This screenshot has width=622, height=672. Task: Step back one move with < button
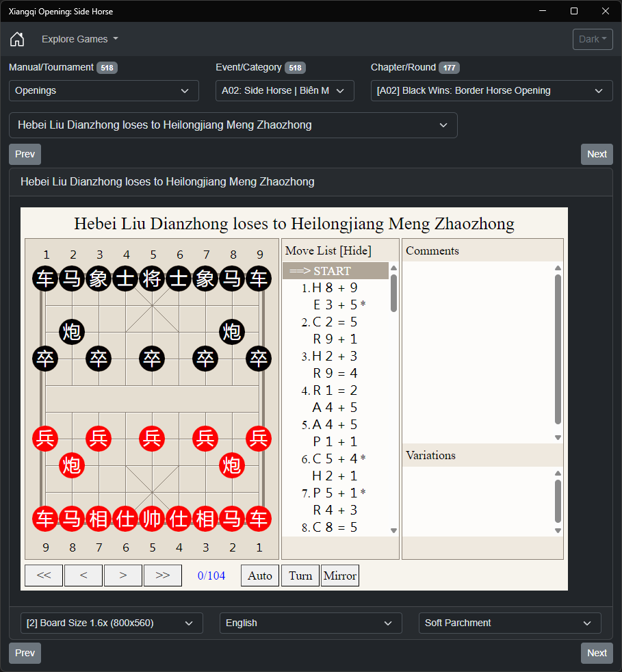click(83, 575)
